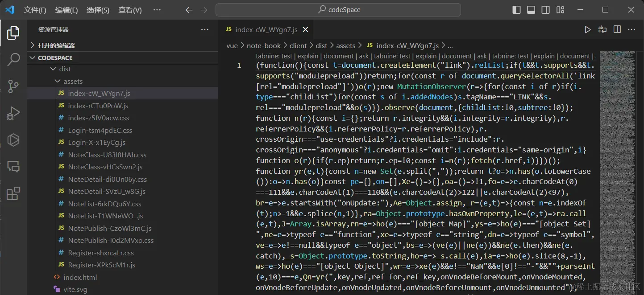Screen dimensions: 644x295
Task: Open Login-tsm4pdEC.css file
Action: click(122, 131)
